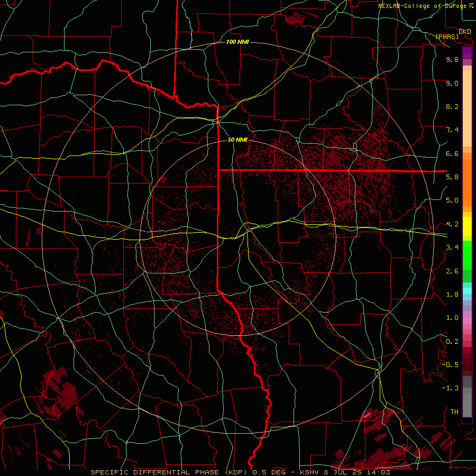Click the 7.4 value on the color scale
This screenshot has height=476, width=476.
452,130
